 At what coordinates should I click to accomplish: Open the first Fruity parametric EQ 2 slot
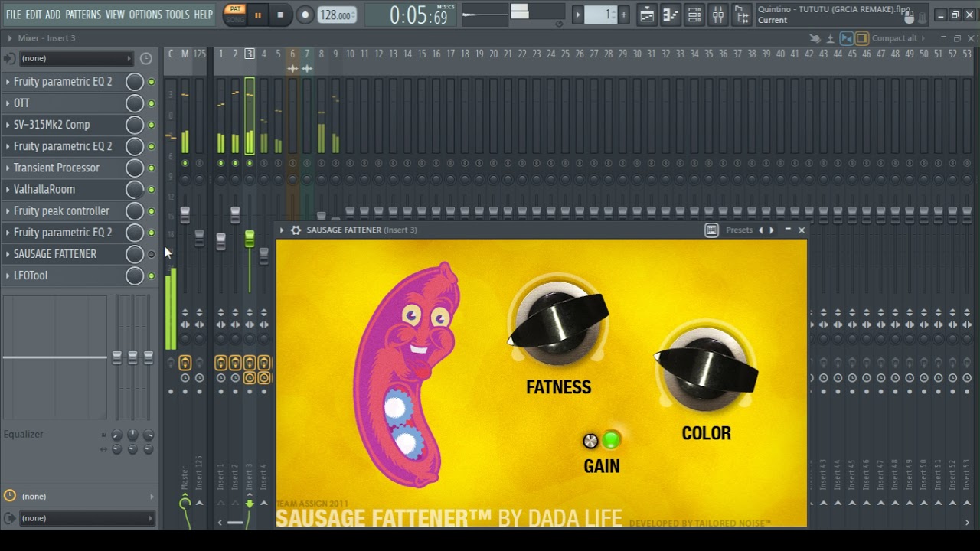pos(63,81)
